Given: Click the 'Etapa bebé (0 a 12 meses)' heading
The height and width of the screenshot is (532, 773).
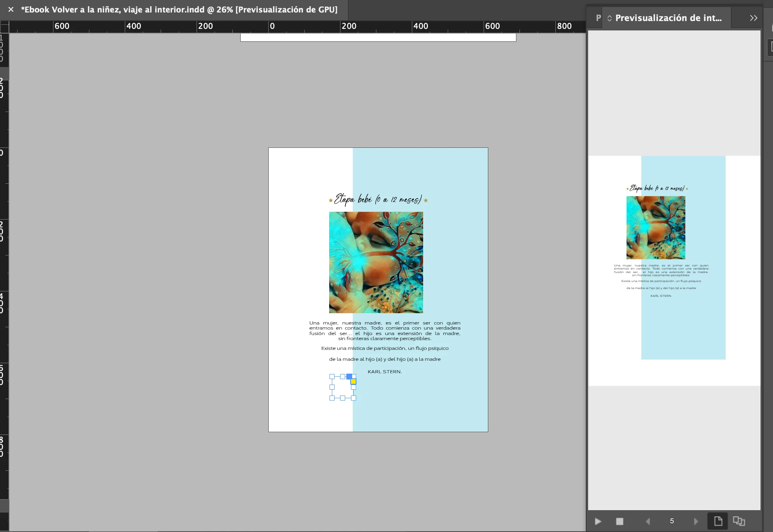Looking at the screenshot, I should coord(378,199).
